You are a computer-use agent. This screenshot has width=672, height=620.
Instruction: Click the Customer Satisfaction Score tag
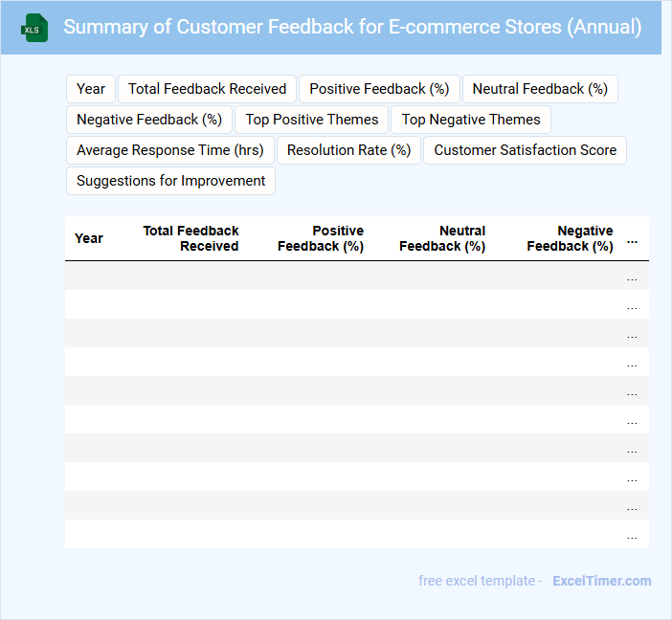525,150
